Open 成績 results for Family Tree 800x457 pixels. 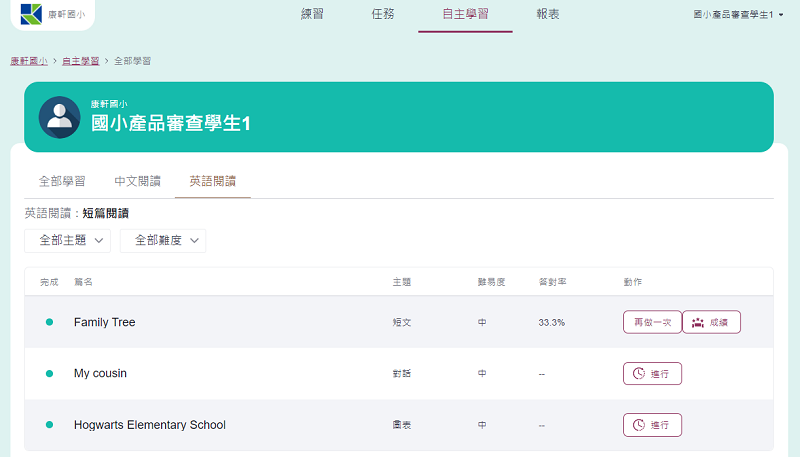711,322
